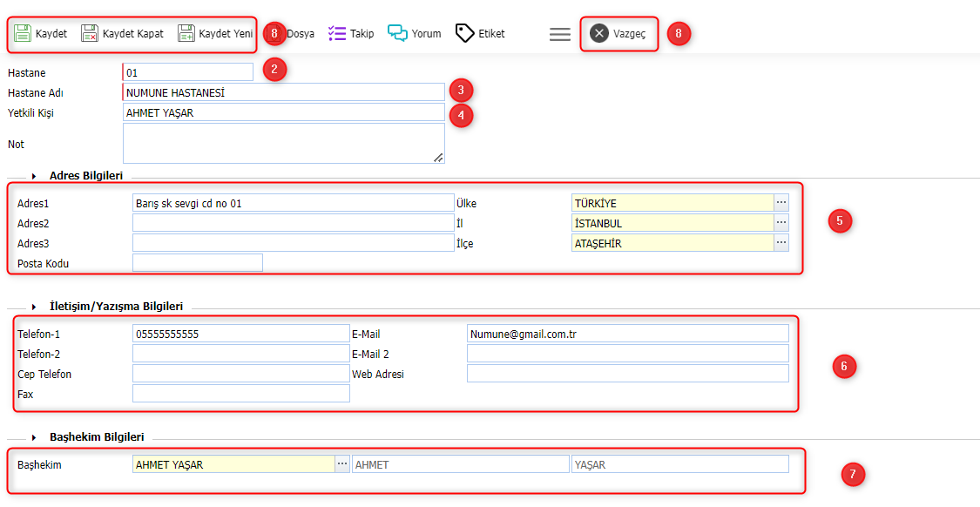
Task: Open the İlçe lookup ellipsis button
Action: (781, 243)
